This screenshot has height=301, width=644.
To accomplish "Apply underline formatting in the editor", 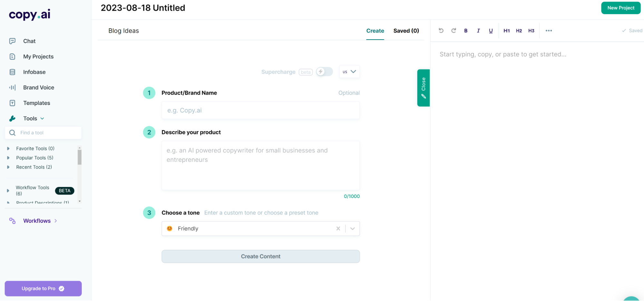I will (x=491, y=31).
